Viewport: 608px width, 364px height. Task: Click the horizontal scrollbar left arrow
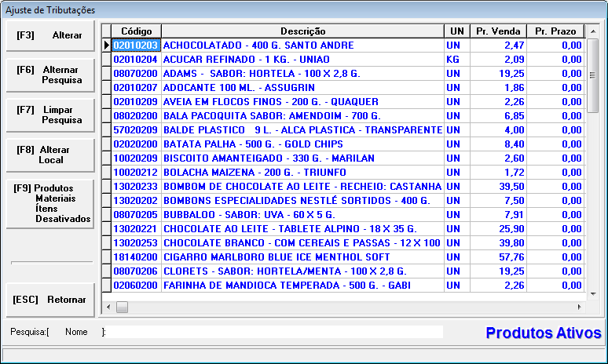point(109,307)
